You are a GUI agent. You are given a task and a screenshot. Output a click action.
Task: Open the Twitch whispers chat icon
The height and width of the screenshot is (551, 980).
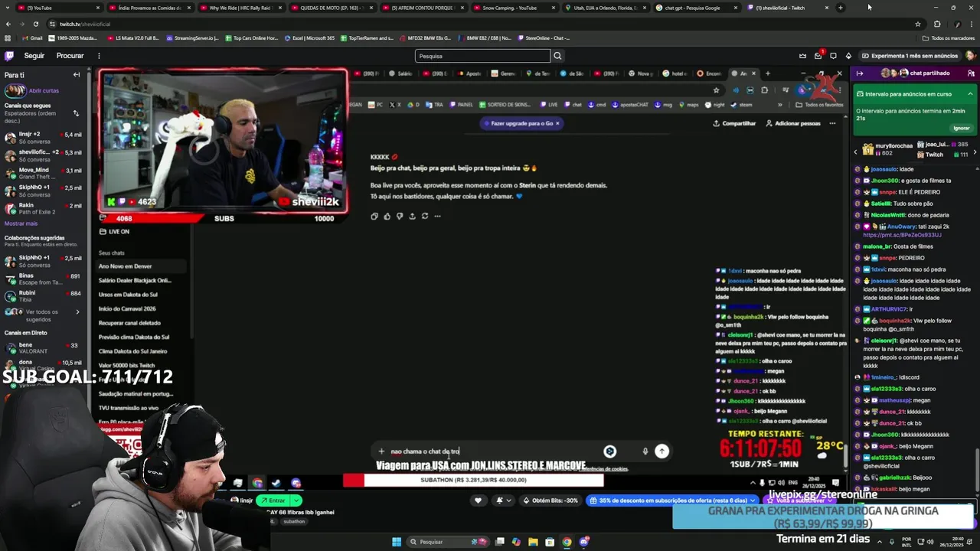833,56
